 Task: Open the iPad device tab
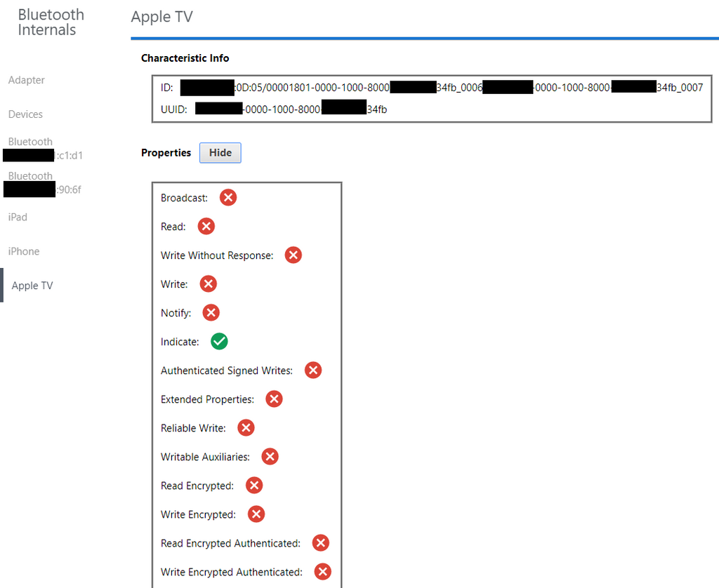coord(18,217)
